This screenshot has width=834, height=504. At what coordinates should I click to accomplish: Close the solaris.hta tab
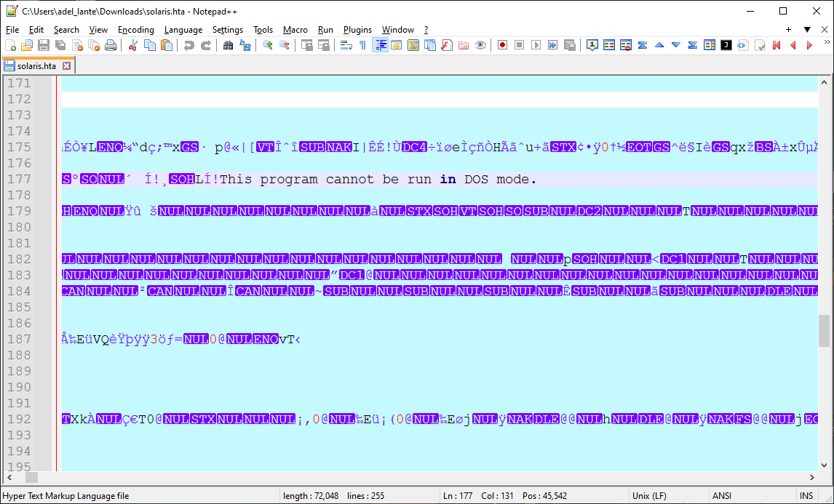pos(67,65)
